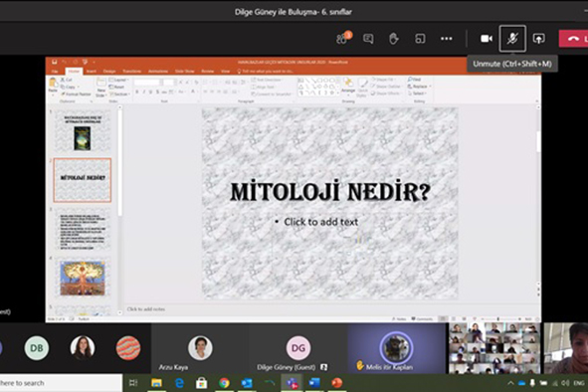The width and height of the screenshot is (588, 392).
Task: Click Reset slide button
Action: pyautogui.click(x=116, y=87)
